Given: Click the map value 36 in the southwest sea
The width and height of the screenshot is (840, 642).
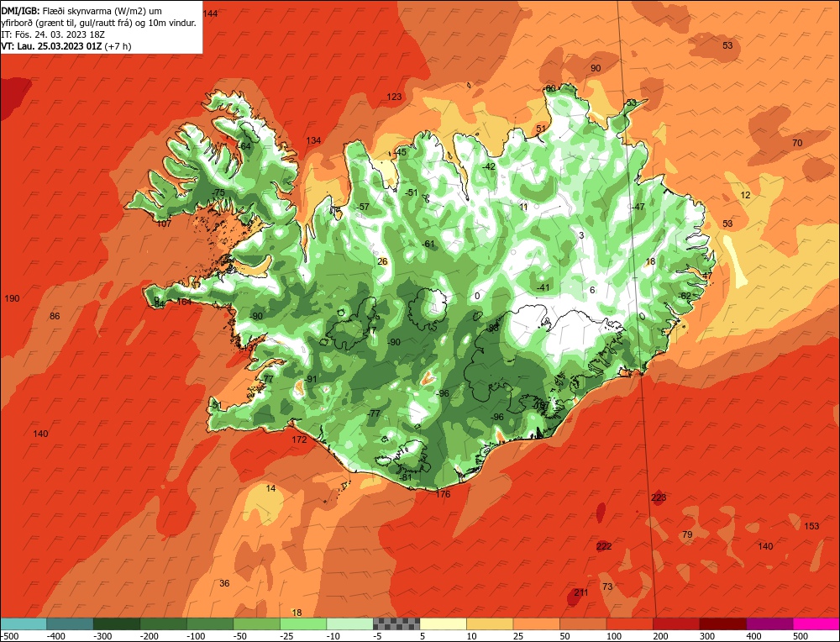Looking at the screenshot, I should pos(224,583).
